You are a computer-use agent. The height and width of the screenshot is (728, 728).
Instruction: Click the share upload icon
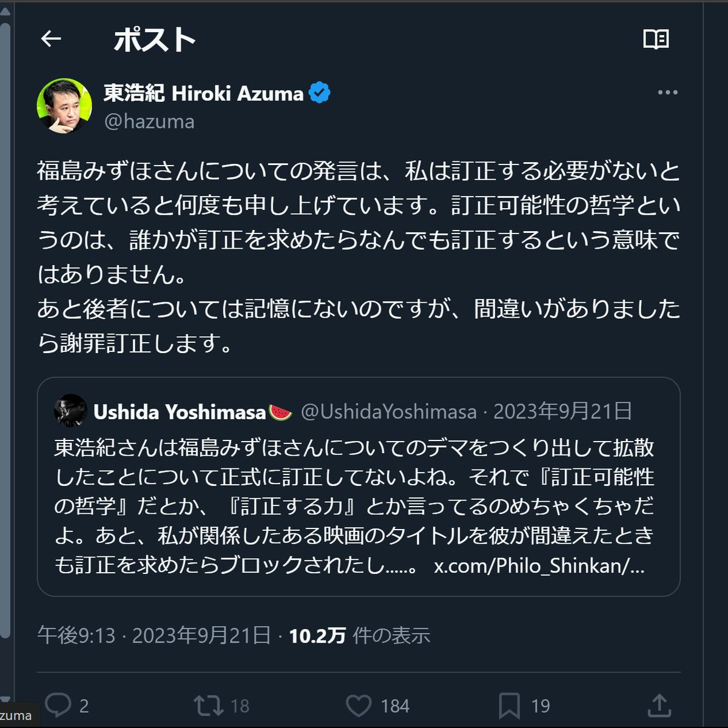point(659,705)
